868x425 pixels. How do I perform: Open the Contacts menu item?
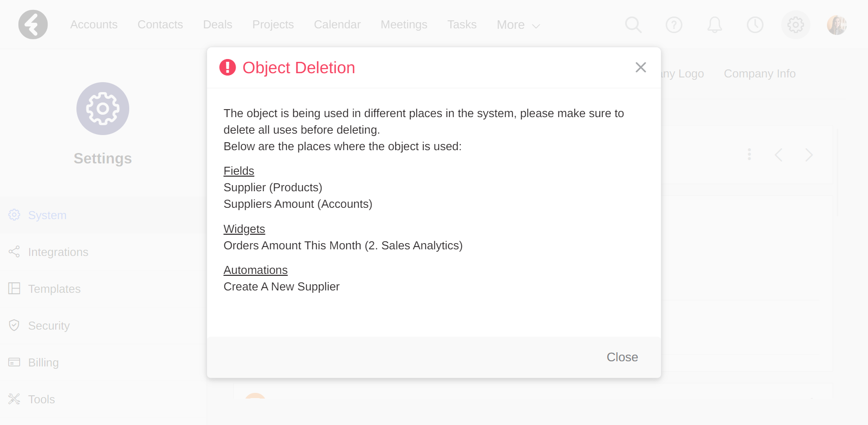[x=160, y=25]
